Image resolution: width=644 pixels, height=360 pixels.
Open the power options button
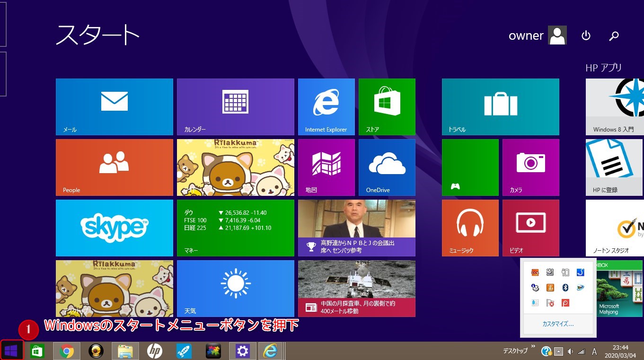(x=586, y=35)
